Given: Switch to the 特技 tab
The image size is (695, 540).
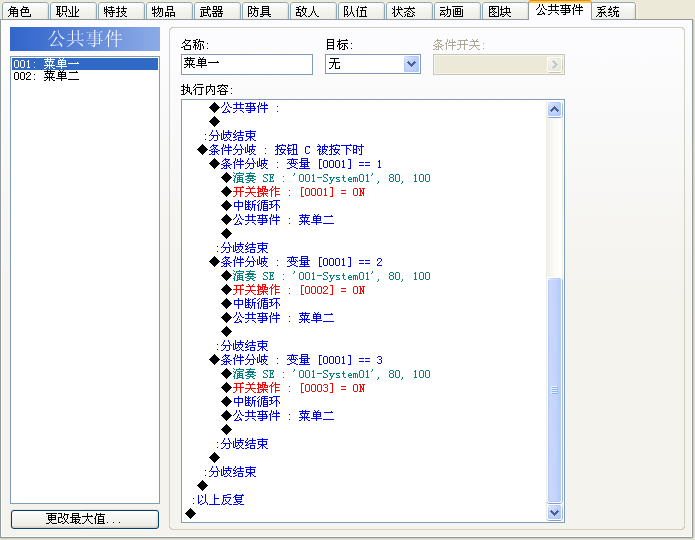Looking at the screenshot, I should point(121,11).
